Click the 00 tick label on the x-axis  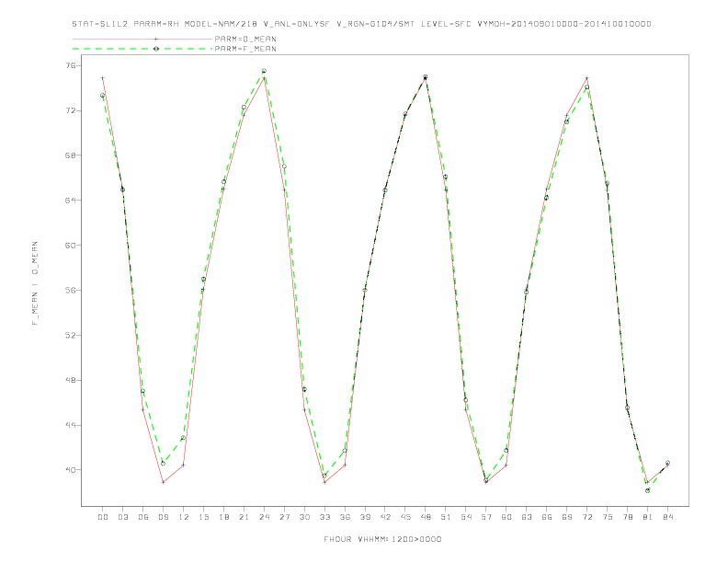pyautogui.click(x=103, y=517)
